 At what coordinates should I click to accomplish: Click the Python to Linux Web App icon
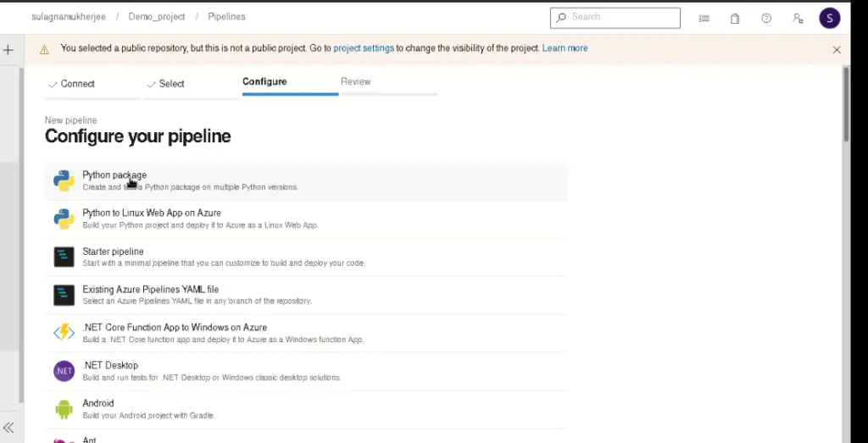pyautogui.click(x=64, y=219)
